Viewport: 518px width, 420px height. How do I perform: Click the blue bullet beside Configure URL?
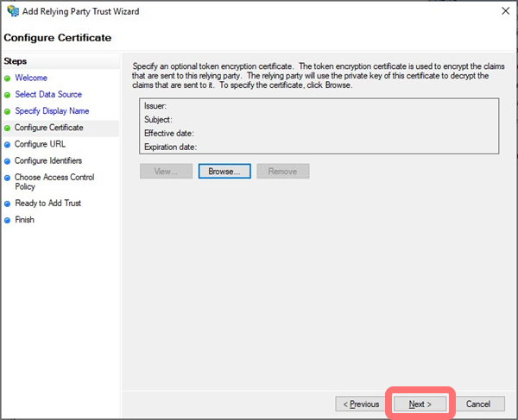(x=8, y=145)
